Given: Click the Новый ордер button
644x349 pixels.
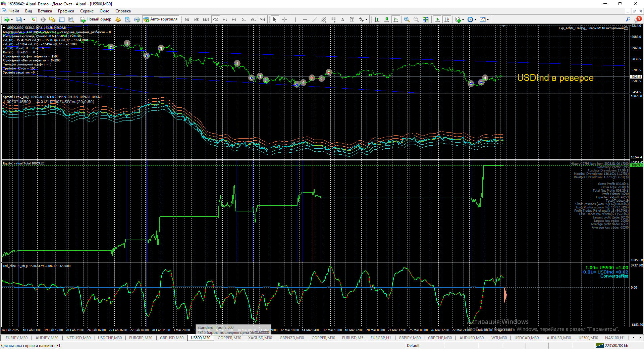Looking at the screenshot, I should click(x=96, y=19).
